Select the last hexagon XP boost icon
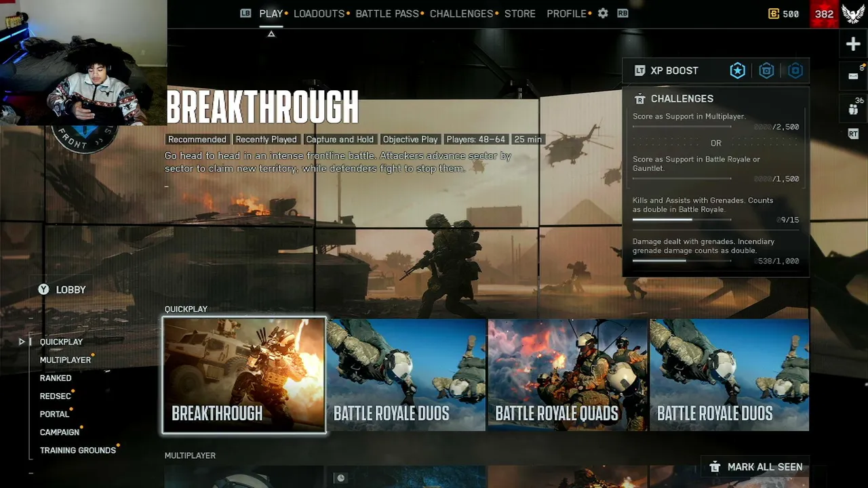Screen dimensions: 868x488 coord(795,70)
